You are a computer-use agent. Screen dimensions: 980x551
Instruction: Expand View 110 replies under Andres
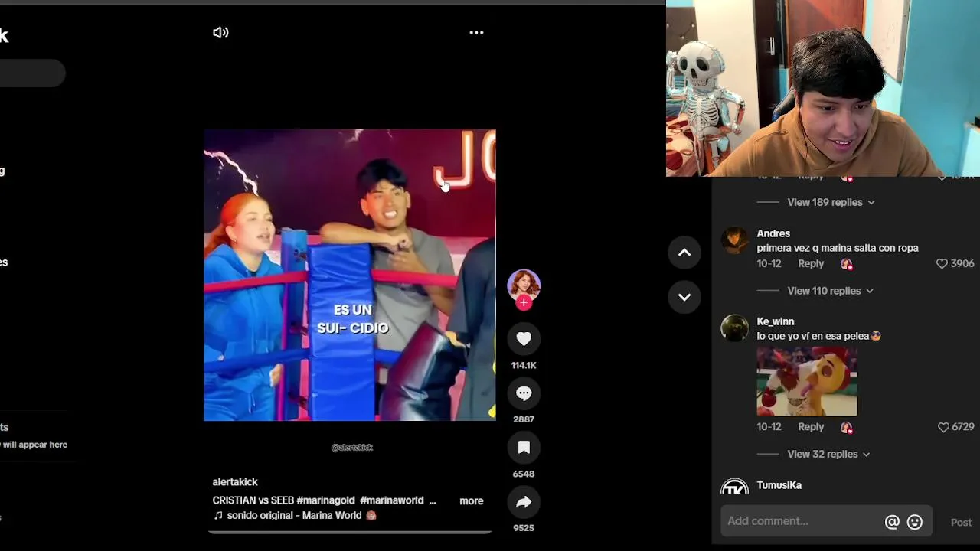(830, 291)
